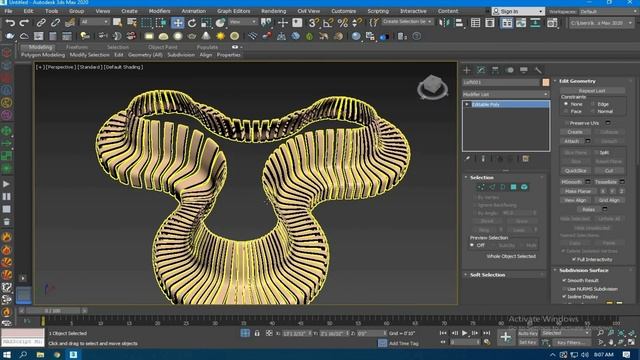Click the sun light icon in toolbar

[x=220, y=37]
